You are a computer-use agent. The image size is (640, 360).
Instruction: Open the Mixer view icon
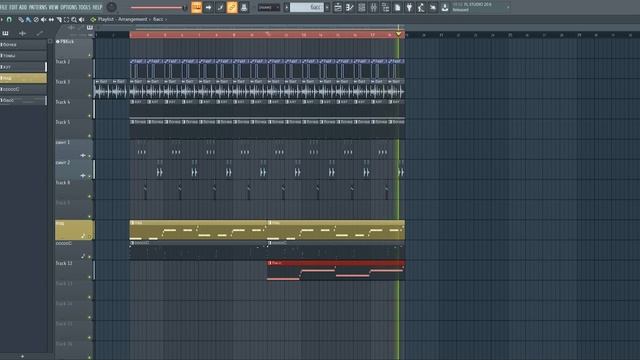(373, 7)
